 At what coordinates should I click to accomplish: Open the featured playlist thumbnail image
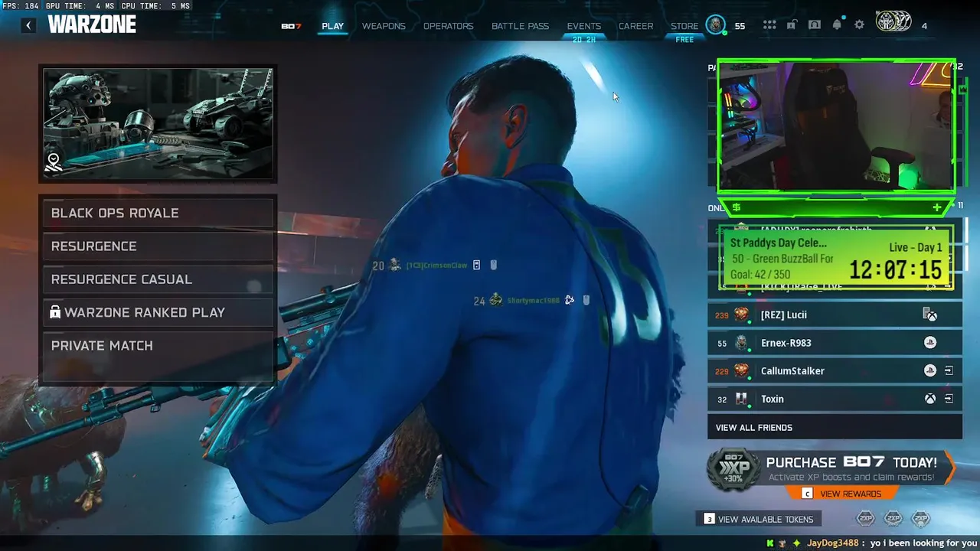(x=158, y=123)
